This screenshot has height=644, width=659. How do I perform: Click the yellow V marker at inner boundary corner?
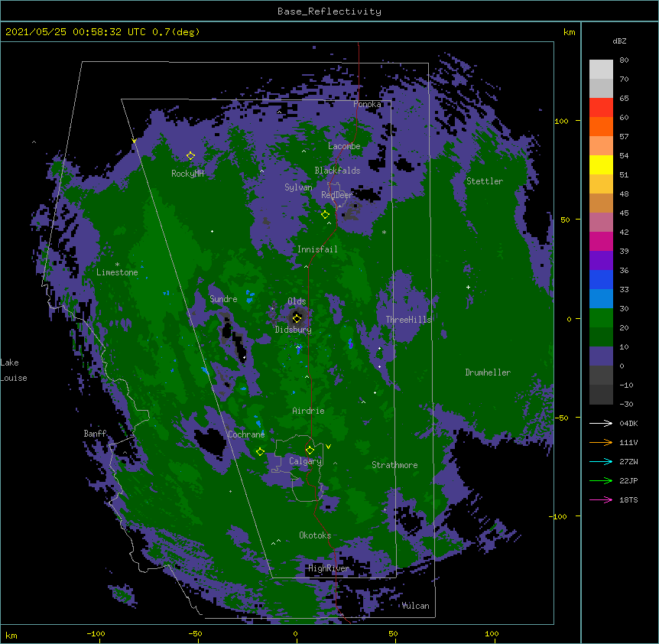pyautogui.click(x=134, y=141)
